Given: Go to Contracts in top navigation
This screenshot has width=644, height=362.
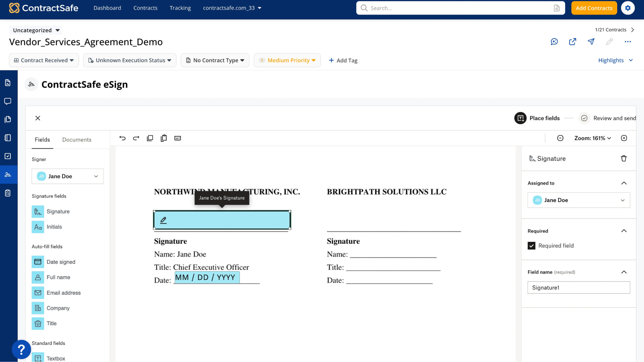Looking at the screenshot, I should click(x=145, y=8).
